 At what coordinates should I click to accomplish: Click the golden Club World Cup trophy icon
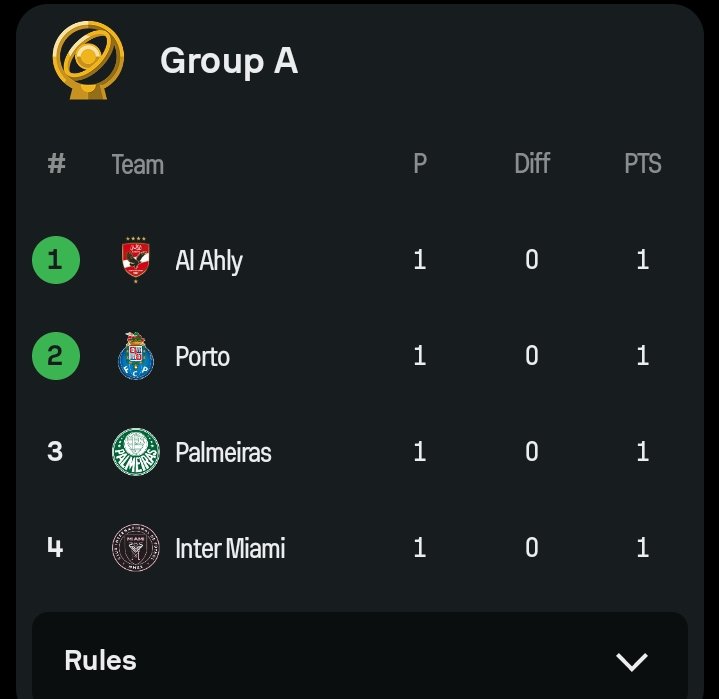click(88, 60)
